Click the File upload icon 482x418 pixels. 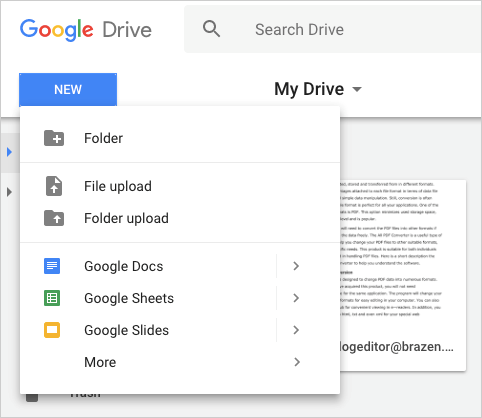[54, 186]
